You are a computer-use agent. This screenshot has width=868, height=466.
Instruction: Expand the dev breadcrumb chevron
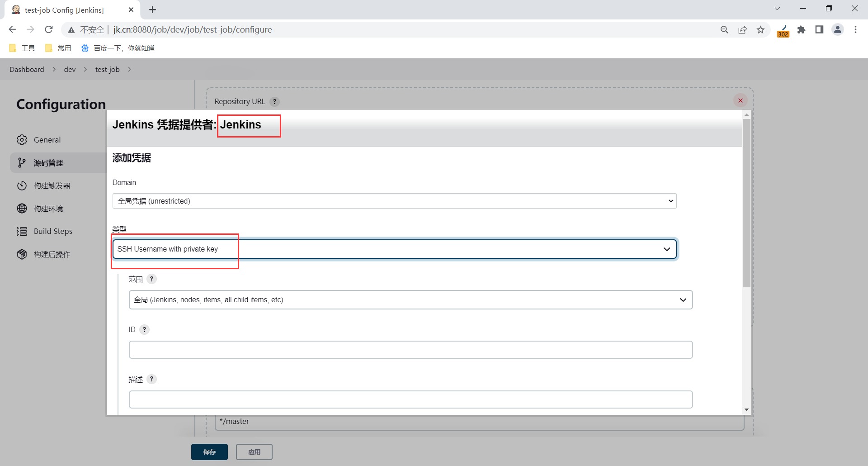pos(85,69)
